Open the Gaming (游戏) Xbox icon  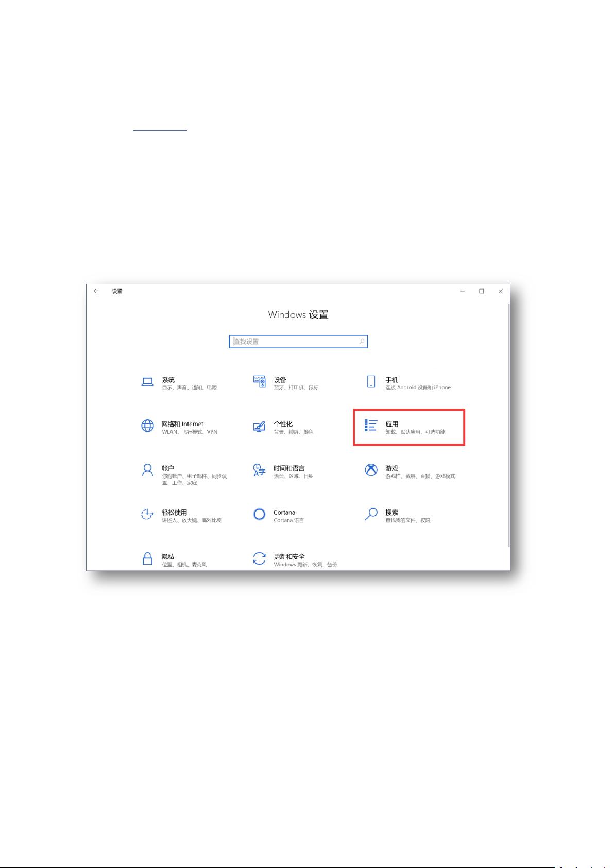[x=371, y=470]
